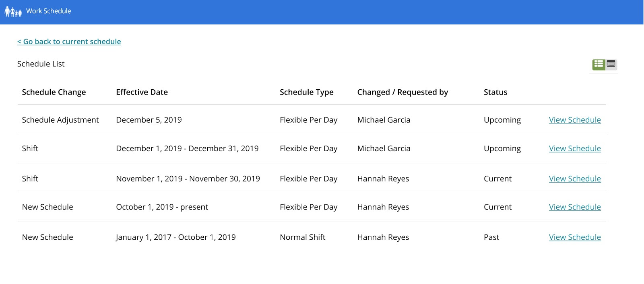Image resolution: width=644 pixels, height=284 pixels.
Task: Click the Work Schedule header title
Action: [x=48, y=11]
